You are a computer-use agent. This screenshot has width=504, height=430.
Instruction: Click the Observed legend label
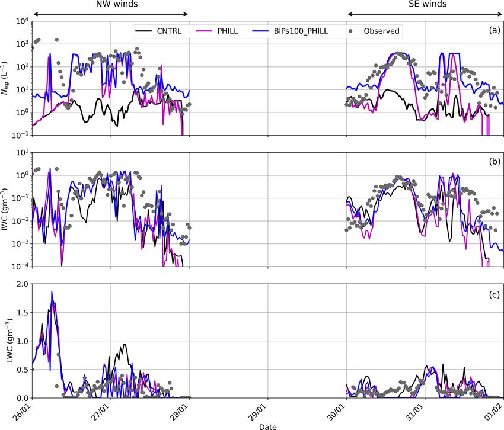tap(381, 31)
